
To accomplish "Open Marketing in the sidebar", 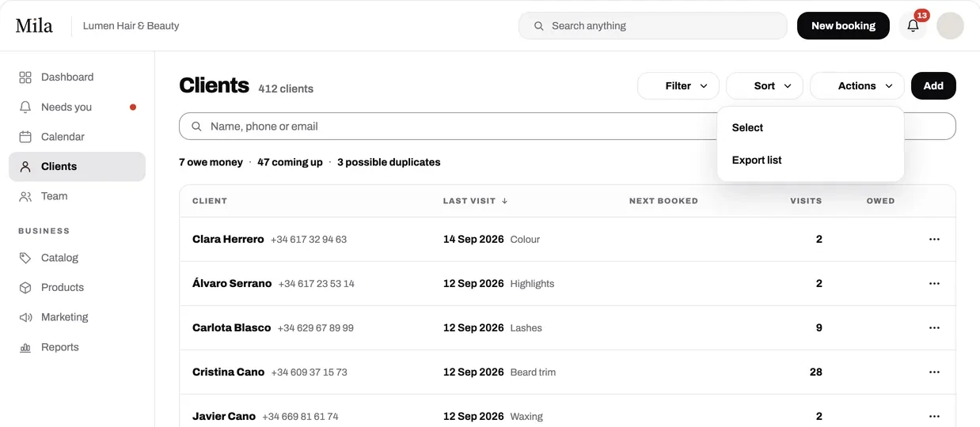I will tap(77, 317).
